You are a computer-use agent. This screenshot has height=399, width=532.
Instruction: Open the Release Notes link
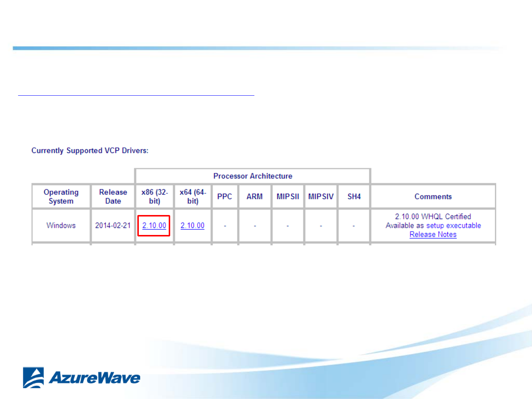coord(433,234)
